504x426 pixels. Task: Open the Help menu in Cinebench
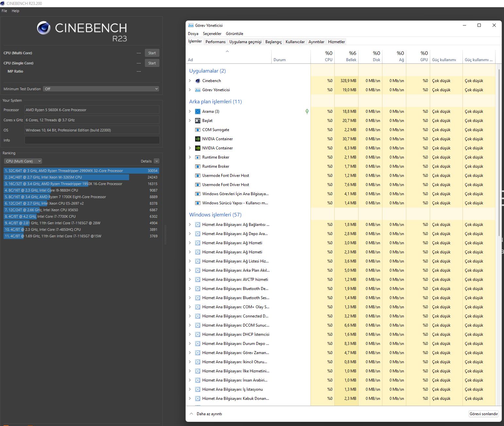pos(15,11)
